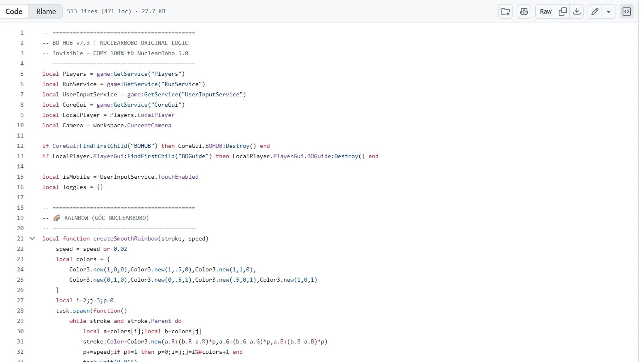This screenshot has height=362, width=644.
Task: Select line number 24
Action: pyautogui.click(x=20, y=269)
